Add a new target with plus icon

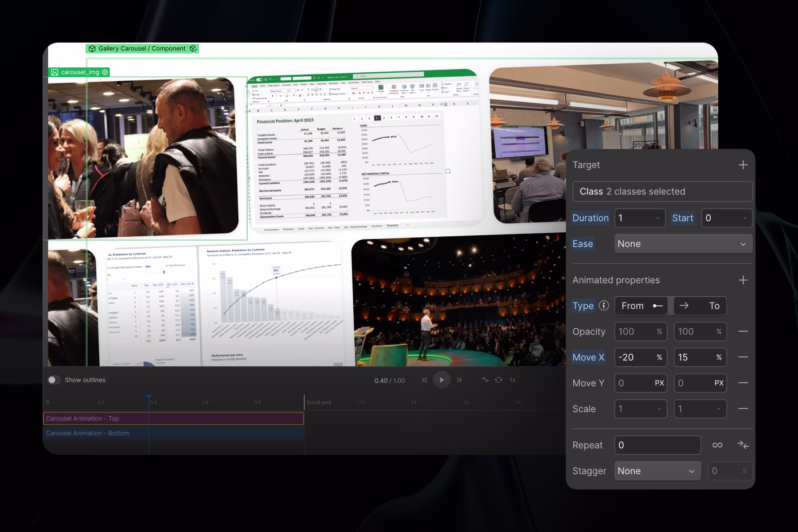point(743,165)
